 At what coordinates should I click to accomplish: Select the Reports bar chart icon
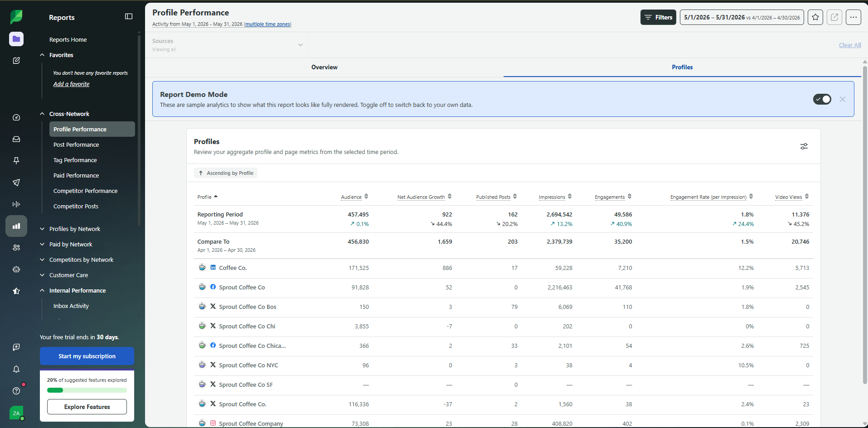tap(16, 226)
